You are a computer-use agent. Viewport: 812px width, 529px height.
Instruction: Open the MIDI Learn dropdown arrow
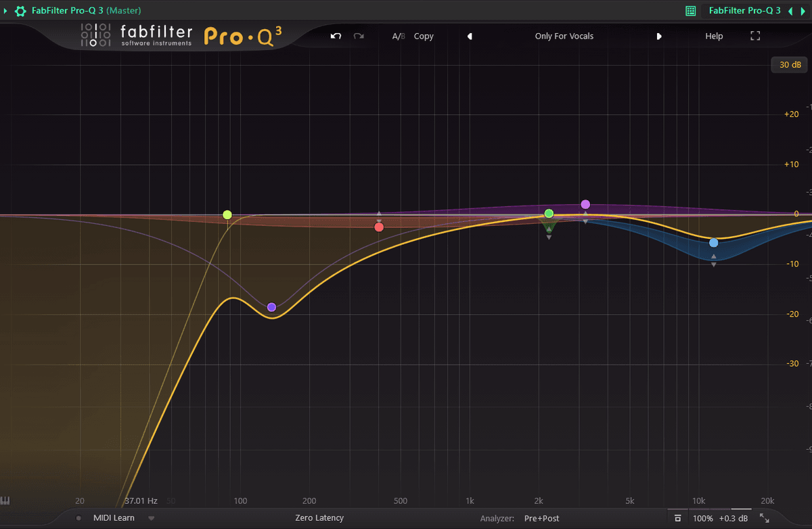pos(152,519)
